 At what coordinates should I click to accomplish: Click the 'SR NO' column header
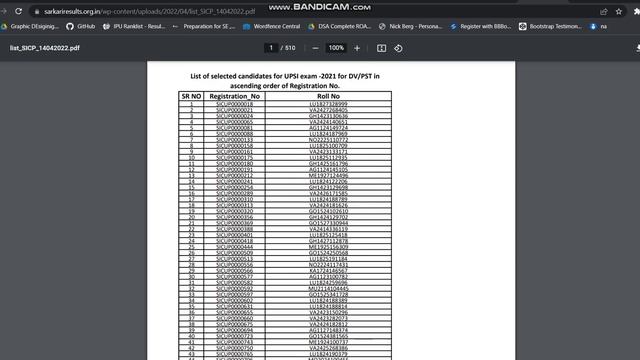click(x=191, y=96)
